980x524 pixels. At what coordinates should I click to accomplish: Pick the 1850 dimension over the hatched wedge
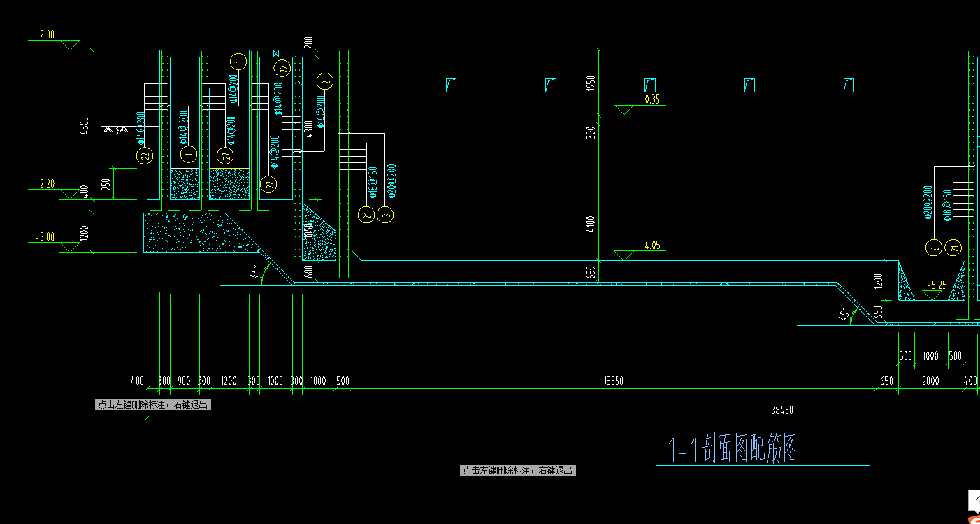click(x=309, y=232)
